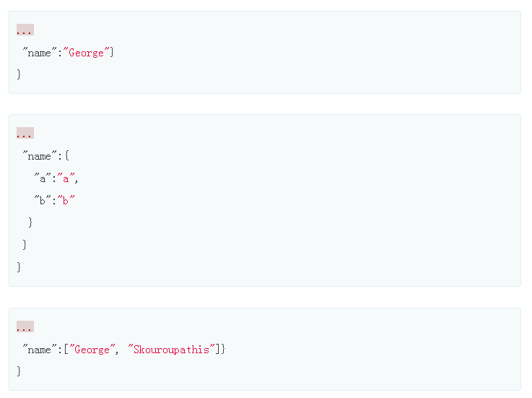Click "George" inside the array
The image size is (532, 398).
[x=92, y=350]
